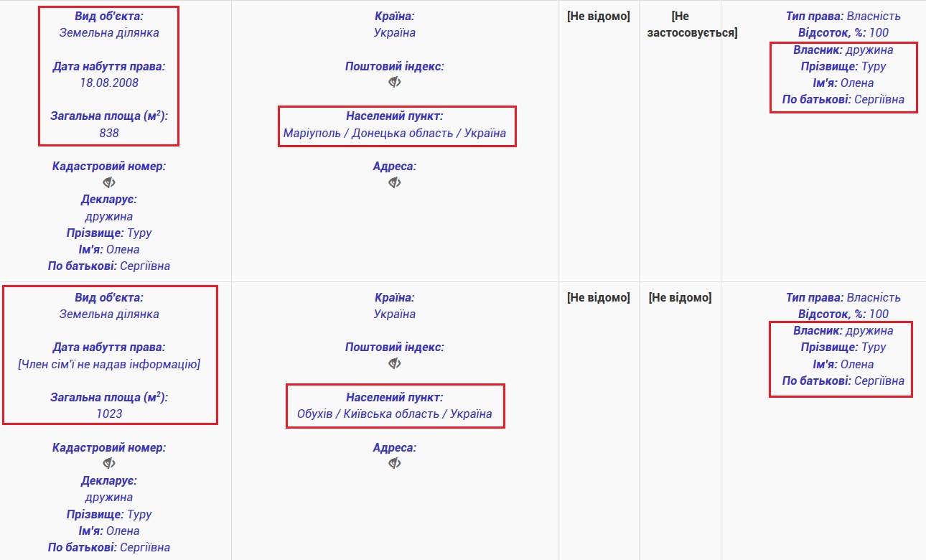Click the 838 total area value
This screenshot has width=926, height=560.
[109, 133]
